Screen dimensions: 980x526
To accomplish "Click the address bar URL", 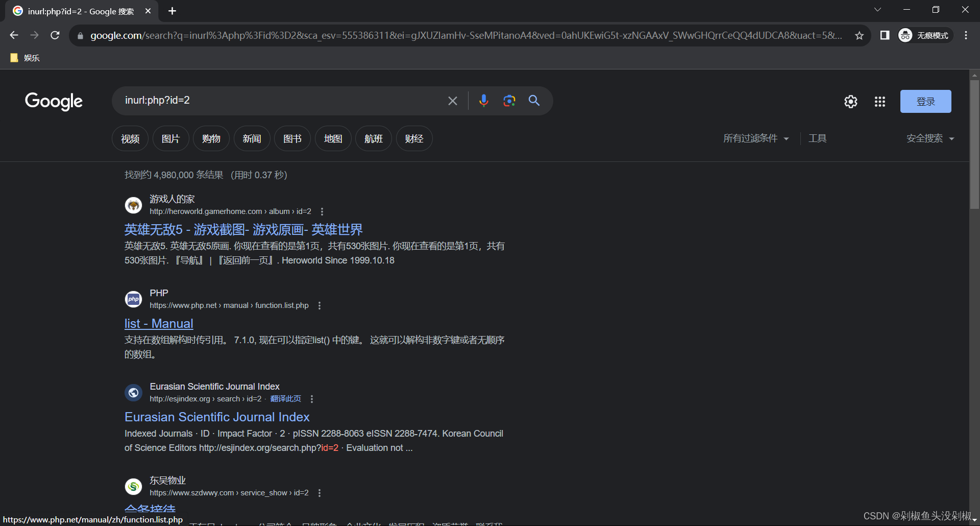I will [x=466, y=35].
